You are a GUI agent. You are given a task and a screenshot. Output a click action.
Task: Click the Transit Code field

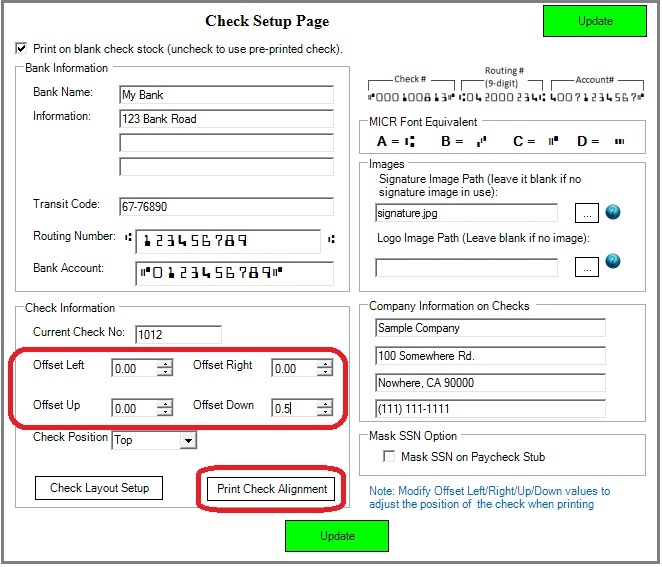click(x=225, y=207)
